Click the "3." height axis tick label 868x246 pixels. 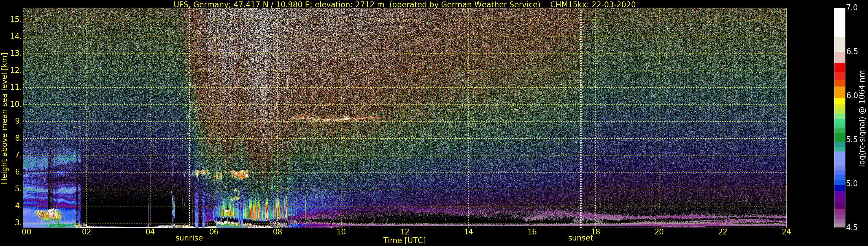(x=18, y=223)
